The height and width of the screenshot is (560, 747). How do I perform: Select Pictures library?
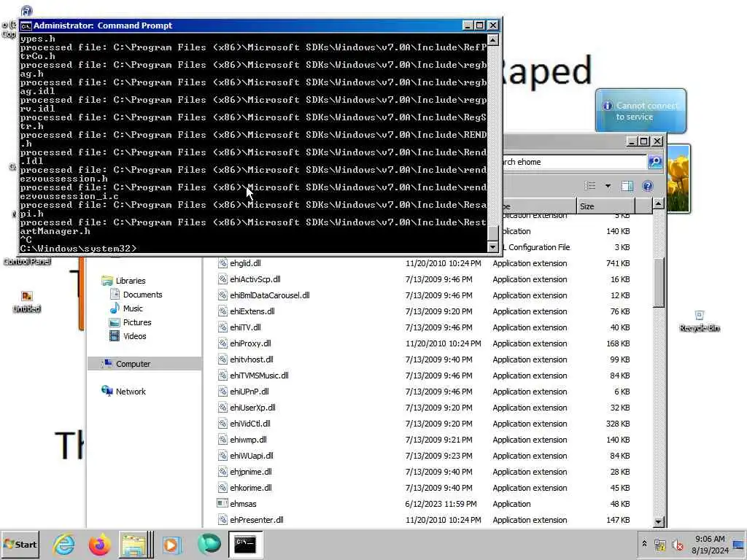[x=137, y=322]
